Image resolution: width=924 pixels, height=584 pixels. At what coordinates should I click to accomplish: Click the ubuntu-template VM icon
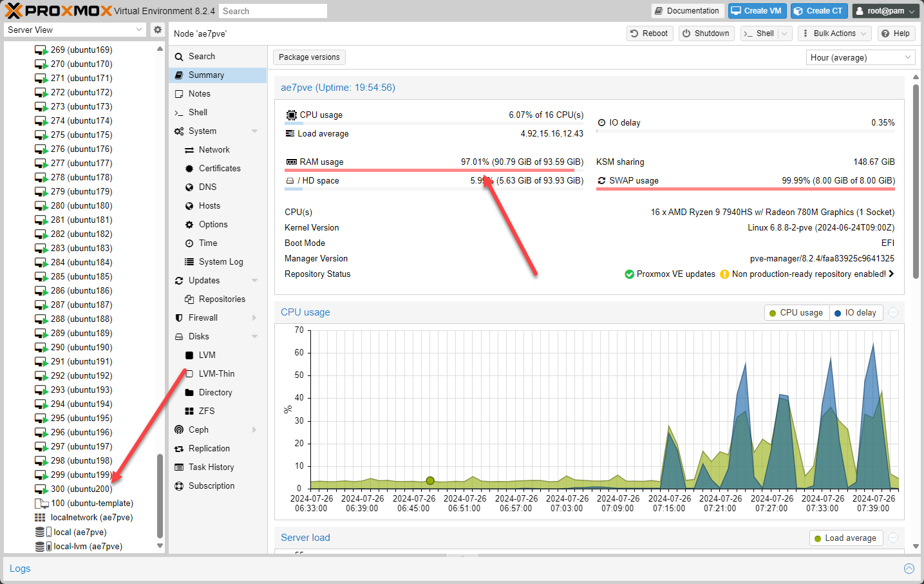[x=41, y=504]
